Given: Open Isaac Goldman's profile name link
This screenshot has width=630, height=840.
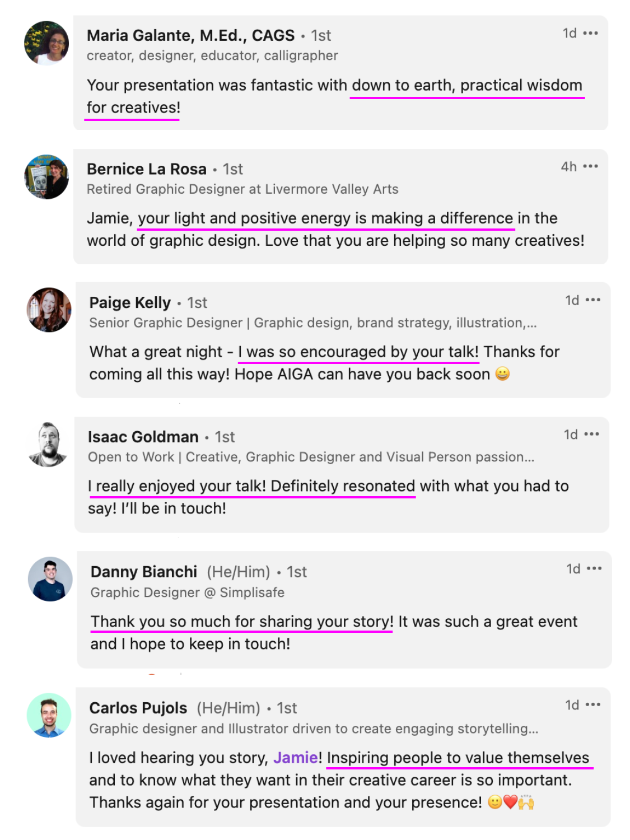Looking at the screenshot, I should (143, 437).
